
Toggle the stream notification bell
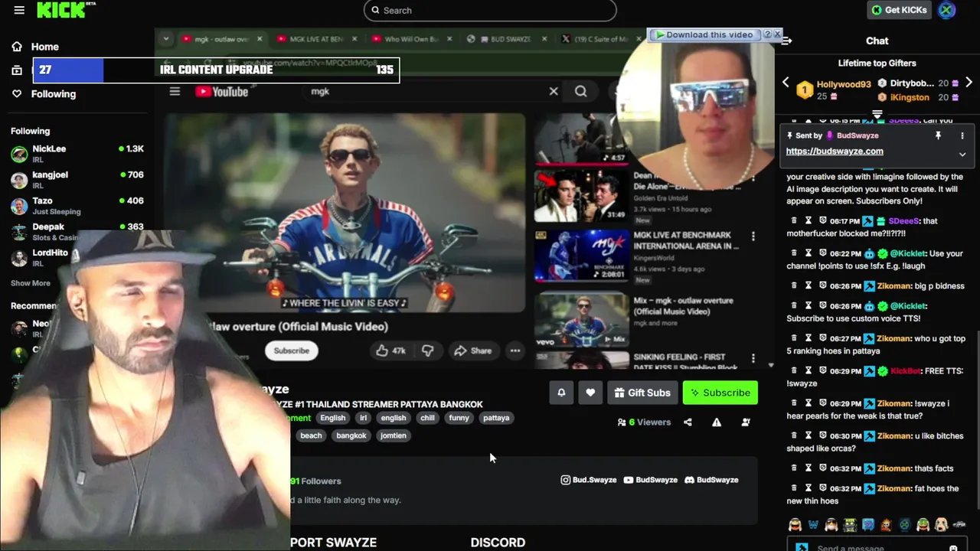pyautogui.click(x=561, y=393)
